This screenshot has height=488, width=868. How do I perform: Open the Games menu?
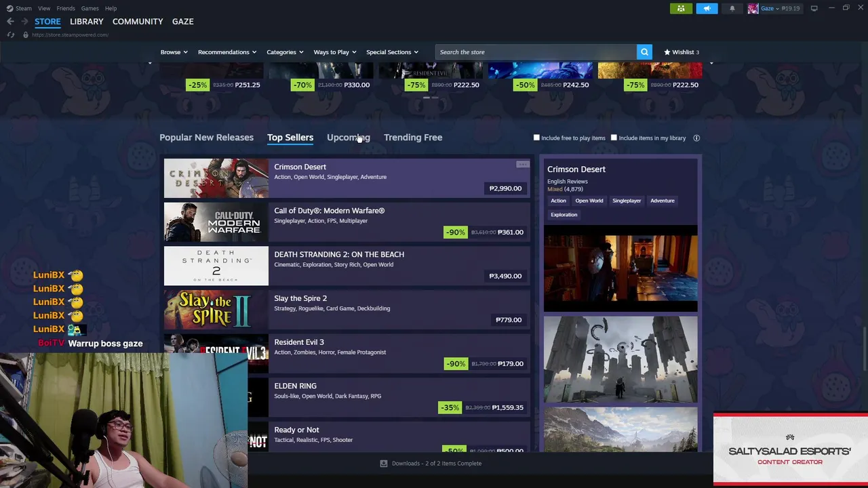tap(90, 8)
